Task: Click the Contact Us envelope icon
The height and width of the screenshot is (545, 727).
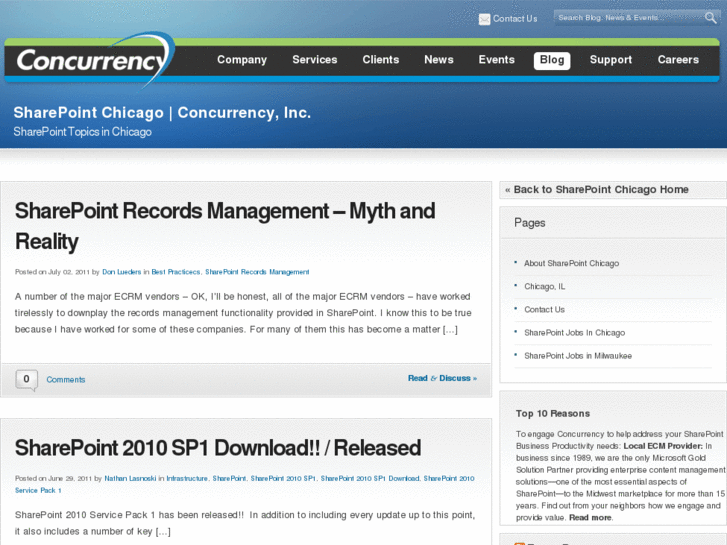Action: coord(484,19)
